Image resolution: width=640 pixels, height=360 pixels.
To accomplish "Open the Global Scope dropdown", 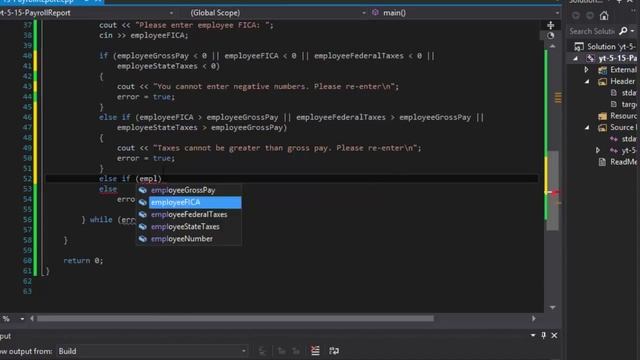I will coord(364,13).
